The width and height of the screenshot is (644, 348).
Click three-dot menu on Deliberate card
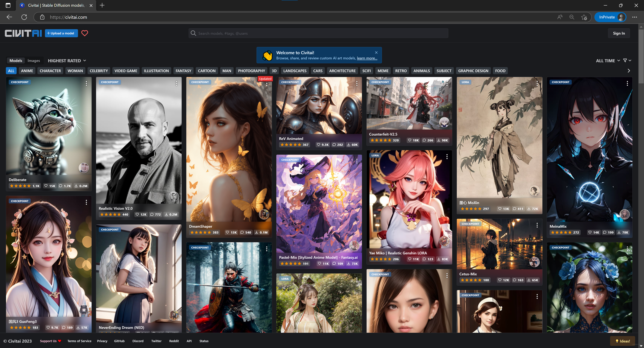point(86,83)
